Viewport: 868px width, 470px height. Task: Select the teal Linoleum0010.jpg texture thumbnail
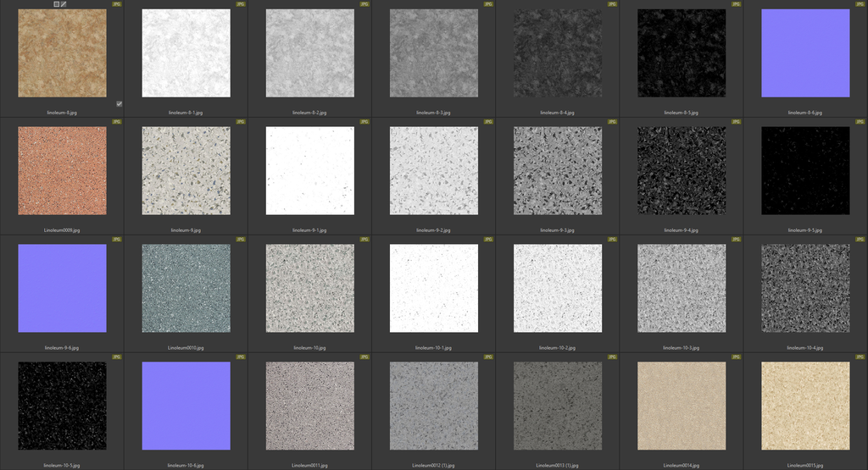click(186, 289)
